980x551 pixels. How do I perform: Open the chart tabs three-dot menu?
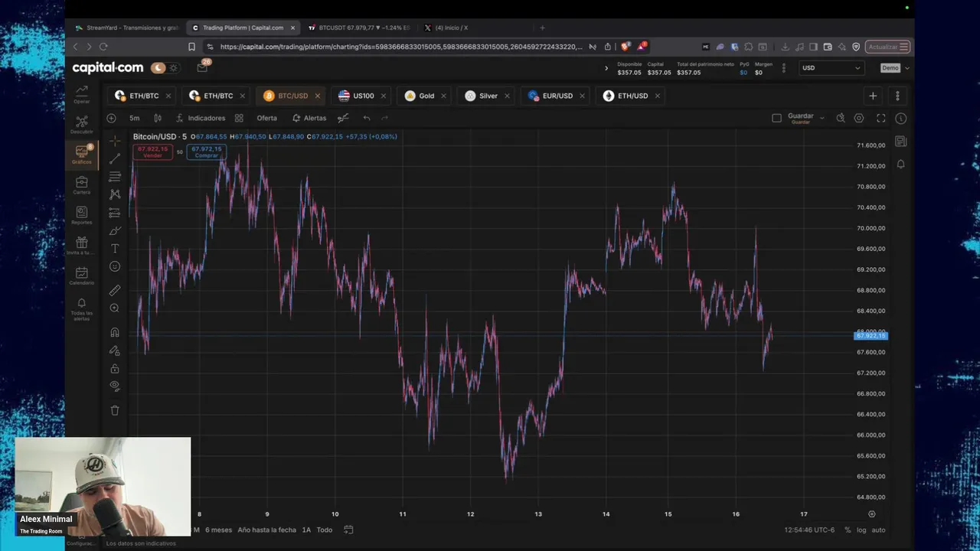897,96
